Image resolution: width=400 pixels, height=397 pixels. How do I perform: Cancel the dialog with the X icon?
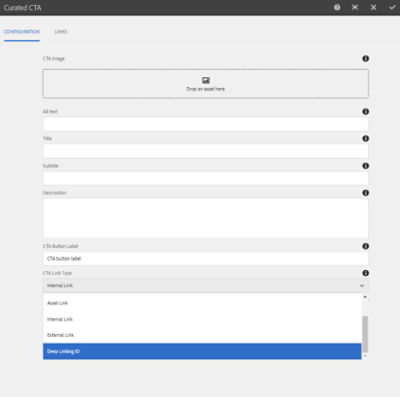tap(373, 7)
